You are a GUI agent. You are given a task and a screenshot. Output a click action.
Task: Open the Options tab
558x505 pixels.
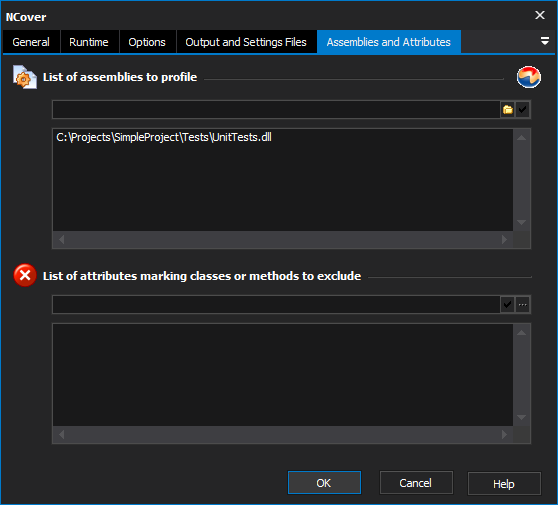coord(147,42)
